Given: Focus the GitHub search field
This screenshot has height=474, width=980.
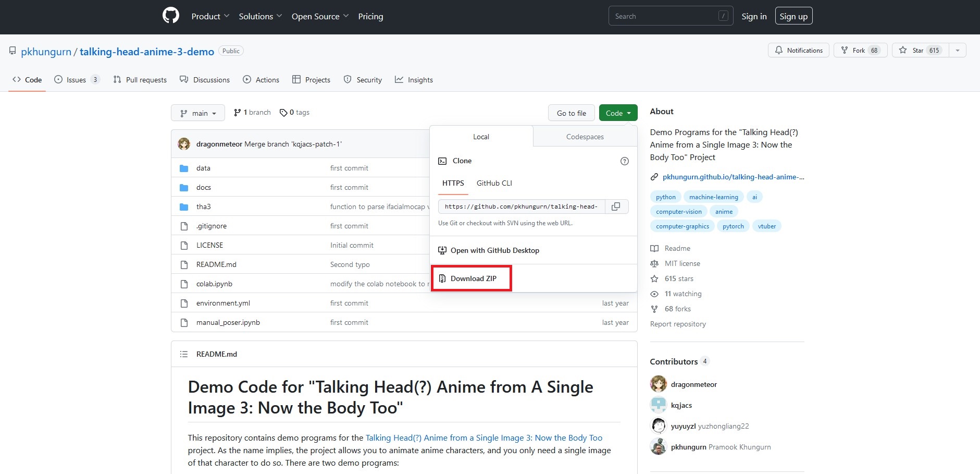Looking at the screenshot, I should pos(664,16).
